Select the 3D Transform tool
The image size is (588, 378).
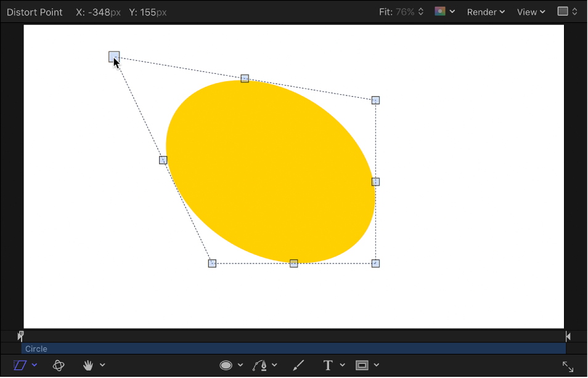tap(59, 364)
